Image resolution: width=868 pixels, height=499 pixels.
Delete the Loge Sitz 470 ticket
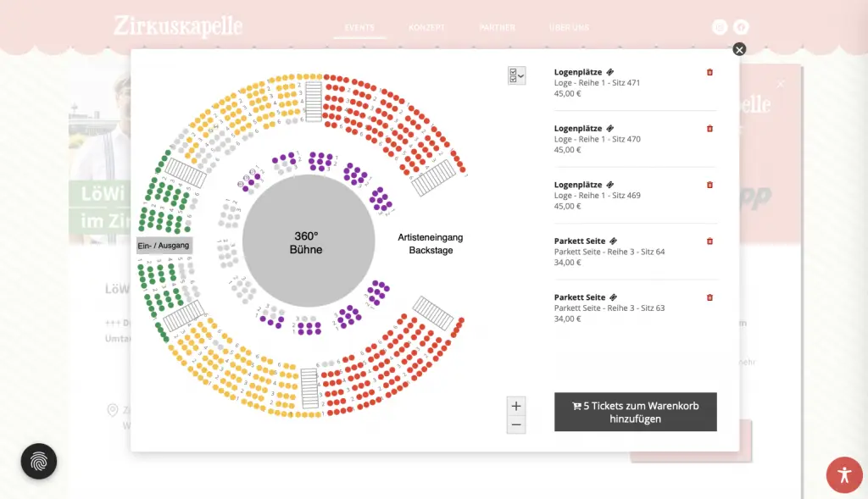point(709,129)
